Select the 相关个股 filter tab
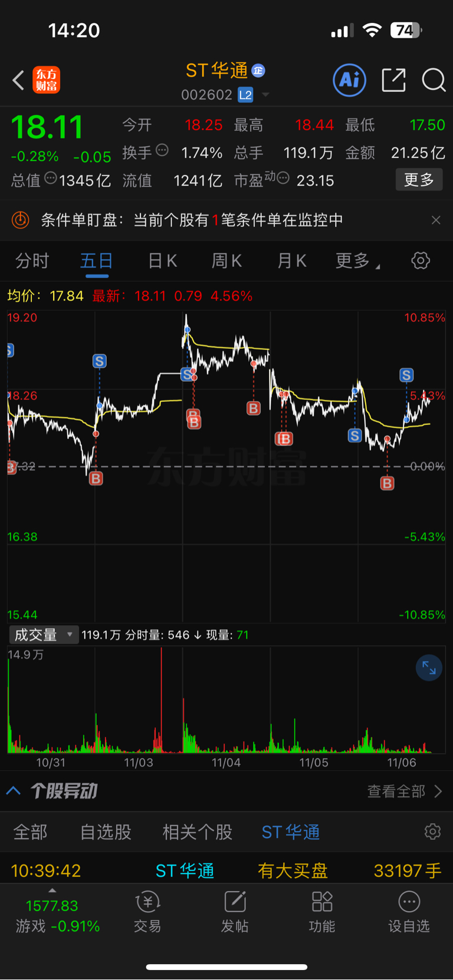The height and width of the screenshot is (980, 453). [x=198, y=832]
